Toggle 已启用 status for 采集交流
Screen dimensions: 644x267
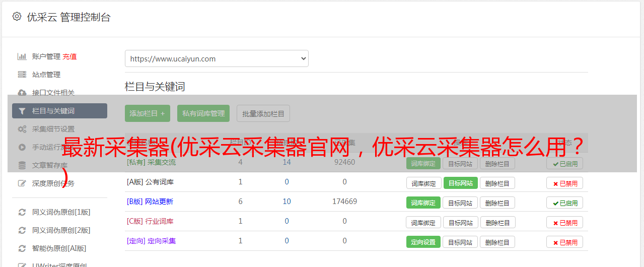(x=565, y=164)
